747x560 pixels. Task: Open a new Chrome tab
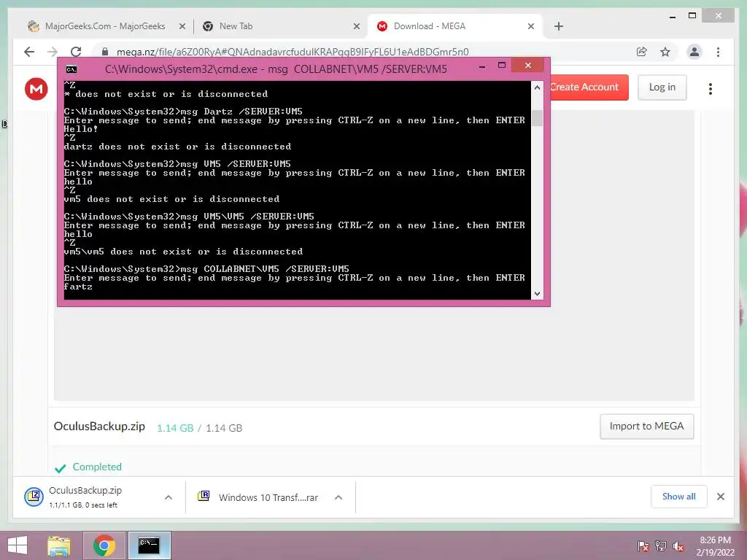tap(559, 26)
